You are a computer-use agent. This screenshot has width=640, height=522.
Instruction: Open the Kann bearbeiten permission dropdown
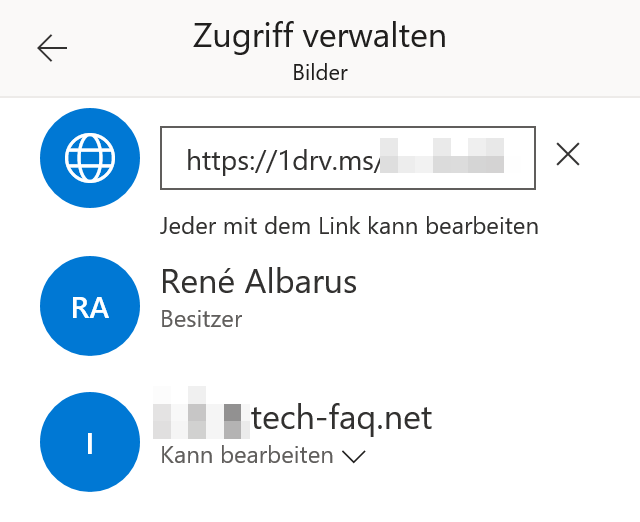tap(263, 455)
